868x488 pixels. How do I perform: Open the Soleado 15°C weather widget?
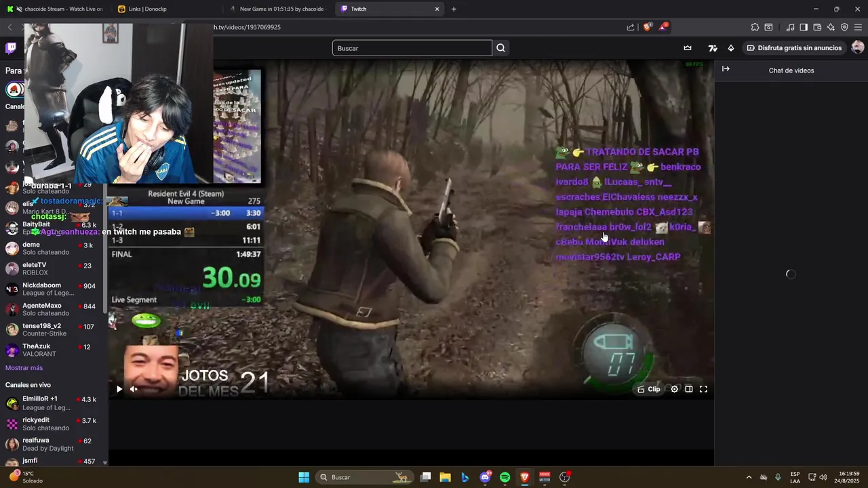(x=24, y=477)
